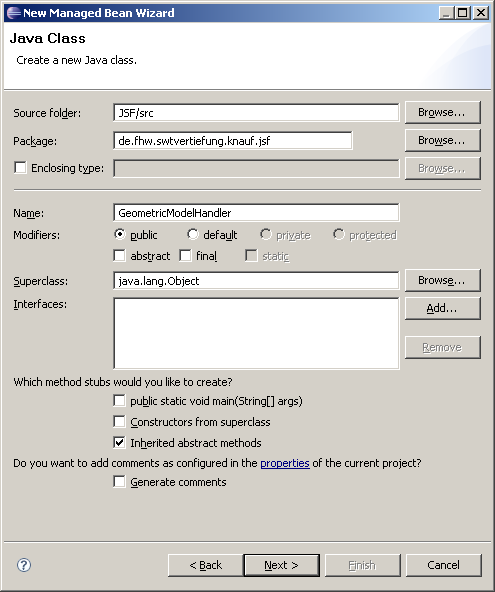
Task: Check Constructors from superclass option
Action: pyautogui.click(x=119, y=421)
